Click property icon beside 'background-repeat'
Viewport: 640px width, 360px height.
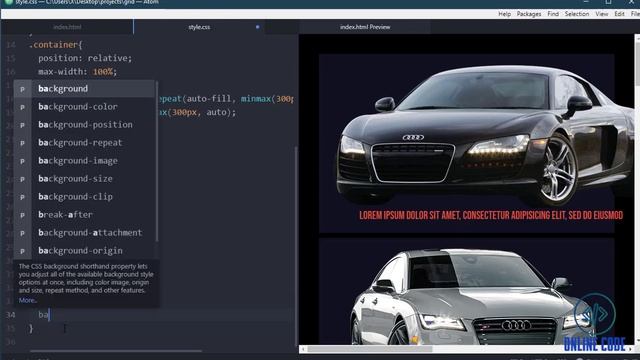(x=22, y=143)
